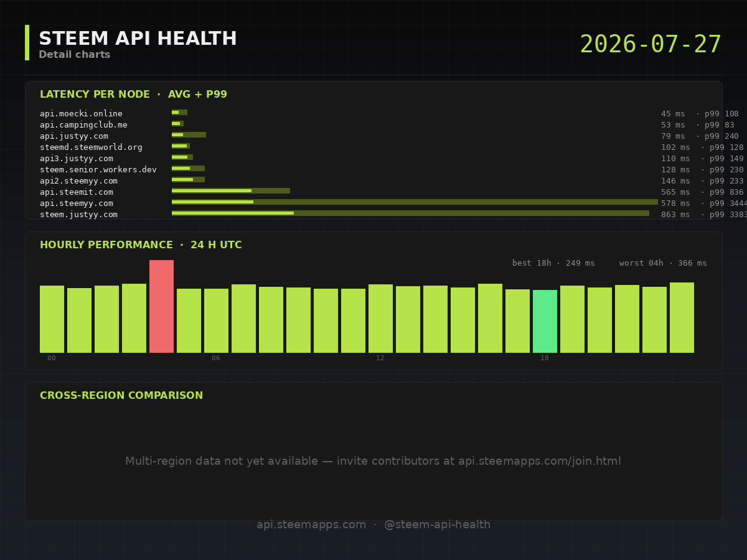Click the 06 hour axis label

(x=216, y=358)
